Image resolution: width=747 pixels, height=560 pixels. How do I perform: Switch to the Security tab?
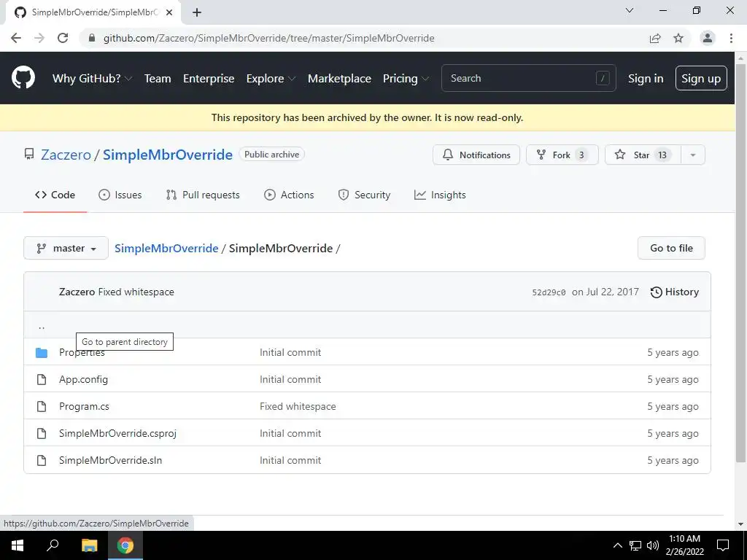[x=365, y=195]
